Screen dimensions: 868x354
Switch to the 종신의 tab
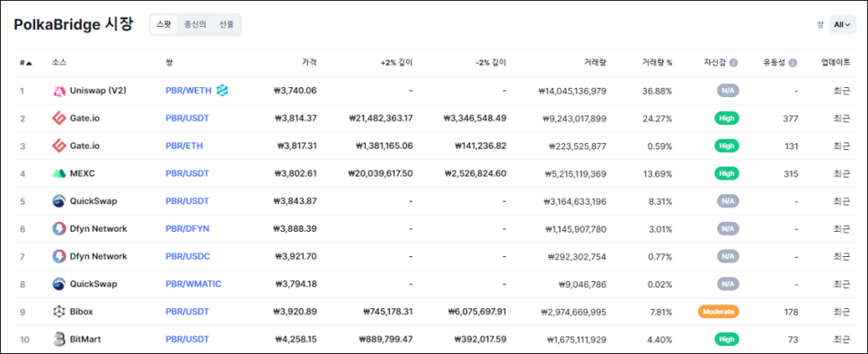point(195,24)
